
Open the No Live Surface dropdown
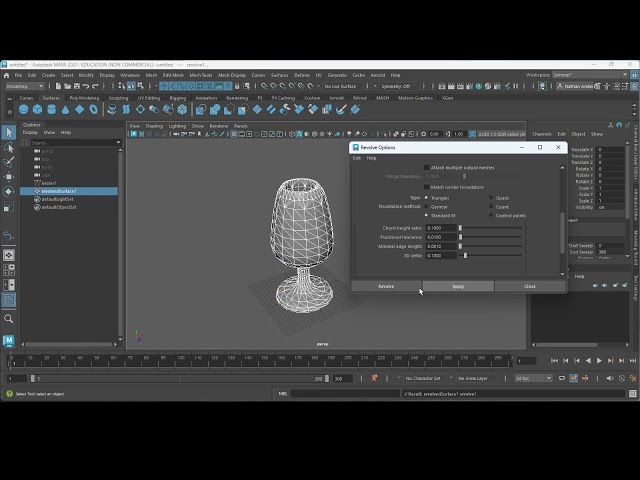pyautogui.click(x=341, y=86)
